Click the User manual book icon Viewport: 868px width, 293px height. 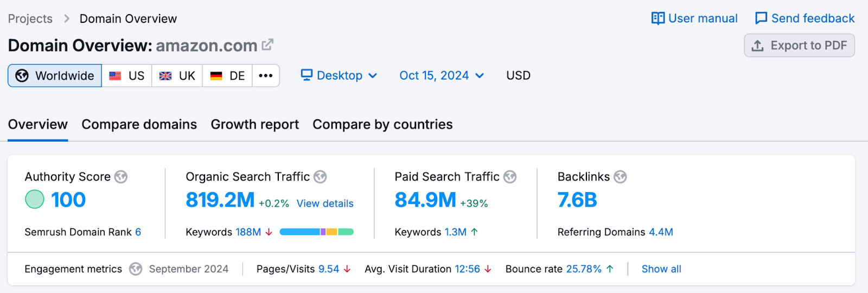click(x=658, y=18)
